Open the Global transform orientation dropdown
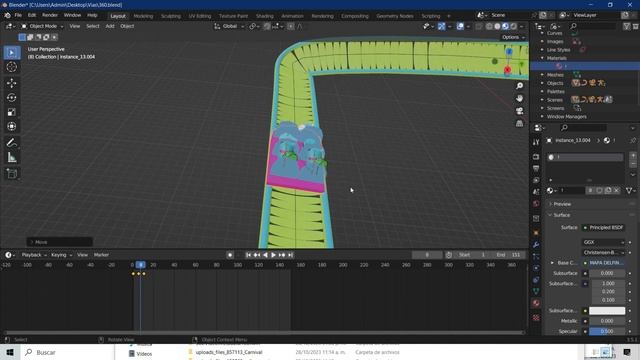The height and width of the screenshot is (360, 640). click(x=229, y=26)
